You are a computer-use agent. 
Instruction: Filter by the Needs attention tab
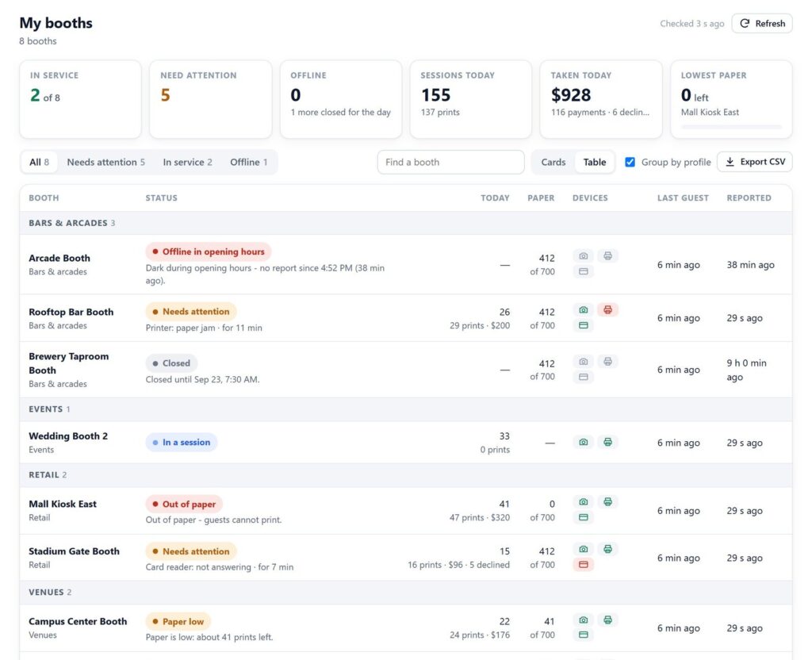pyautogui.click(x=105, y=162)
